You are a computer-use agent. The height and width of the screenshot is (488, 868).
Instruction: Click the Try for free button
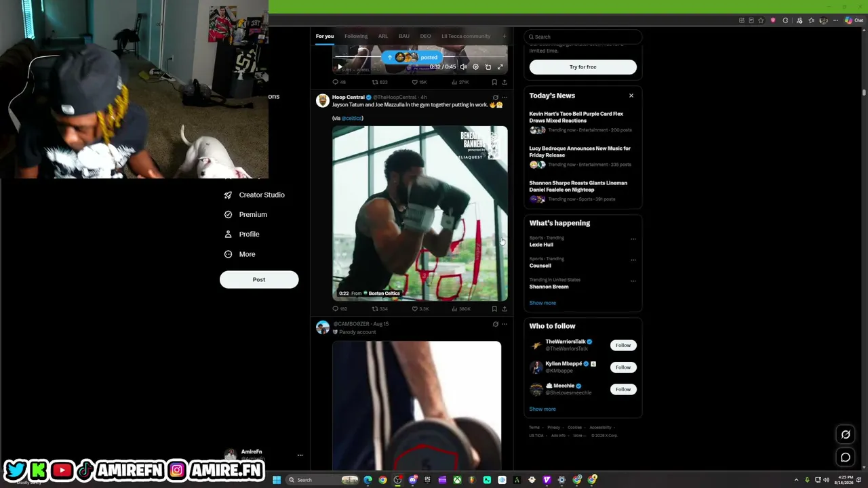583,67
